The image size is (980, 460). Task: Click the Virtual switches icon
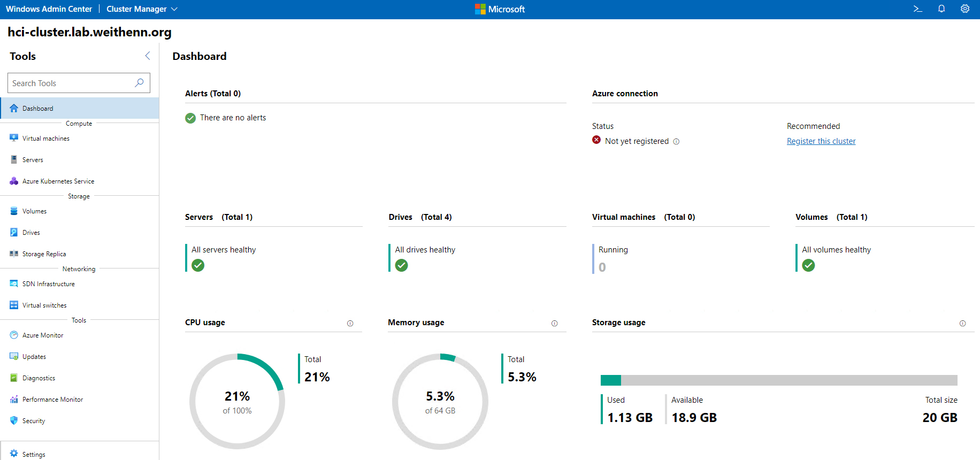(x=14, y=305)
